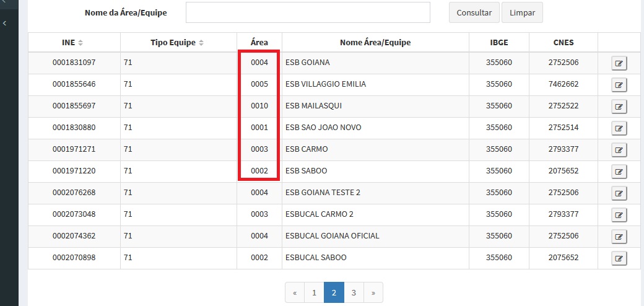The width and height of the screenshot is (644, 306).
Task: Edit the ESBUCAL SABOO row
Action: pos(619,258)
